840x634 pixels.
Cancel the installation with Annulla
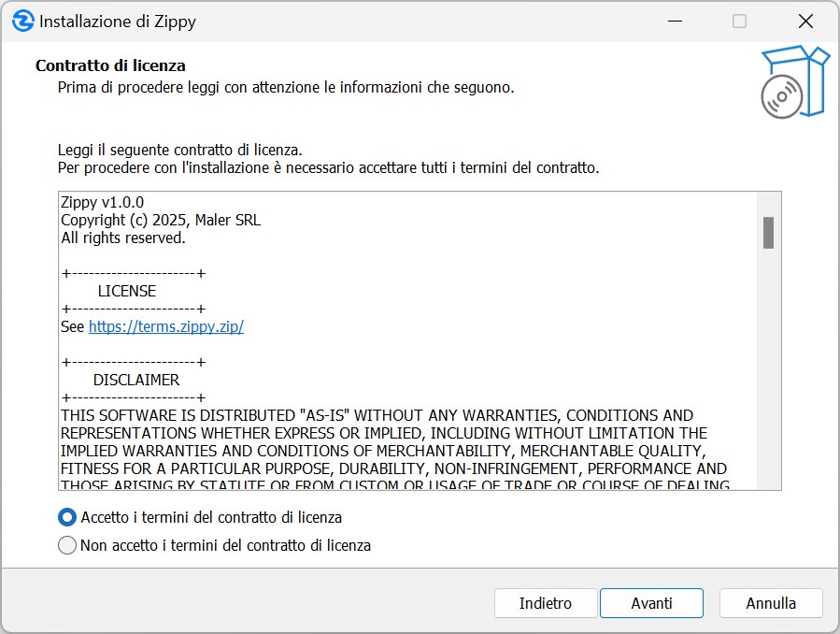tap(771, 603)
